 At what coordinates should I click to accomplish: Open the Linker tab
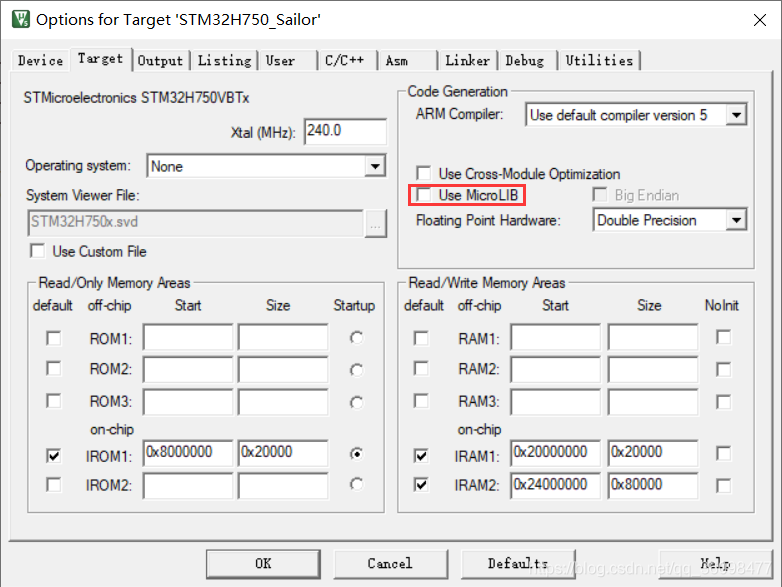coord(467,61)
